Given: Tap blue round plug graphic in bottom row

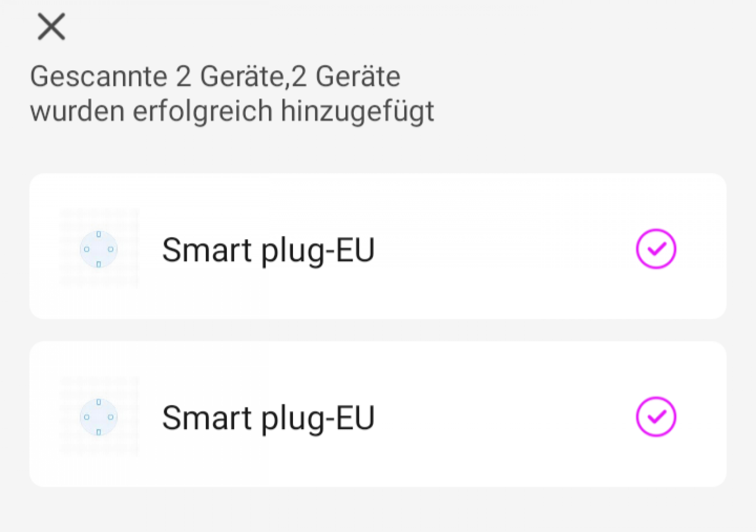Looking at the screenshot, I should pyautogui.click(x=99, y=417).
